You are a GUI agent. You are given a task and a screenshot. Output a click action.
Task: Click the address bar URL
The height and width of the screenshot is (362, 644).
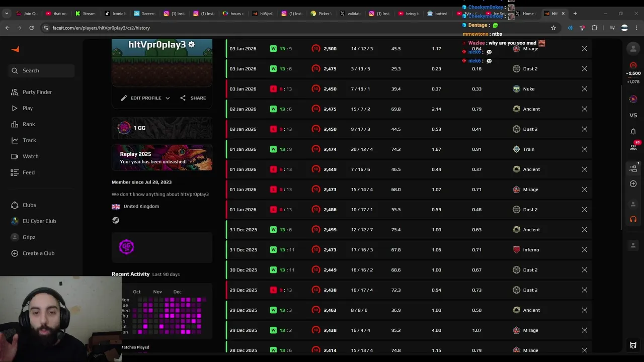click(101, 28)
